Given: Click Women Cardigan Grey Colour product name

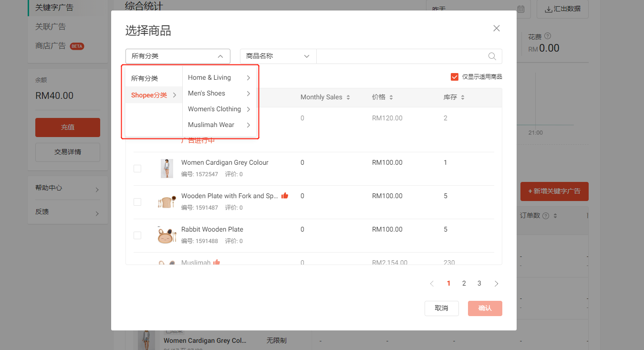Looking at the screenshot, I should coord(225,163).
